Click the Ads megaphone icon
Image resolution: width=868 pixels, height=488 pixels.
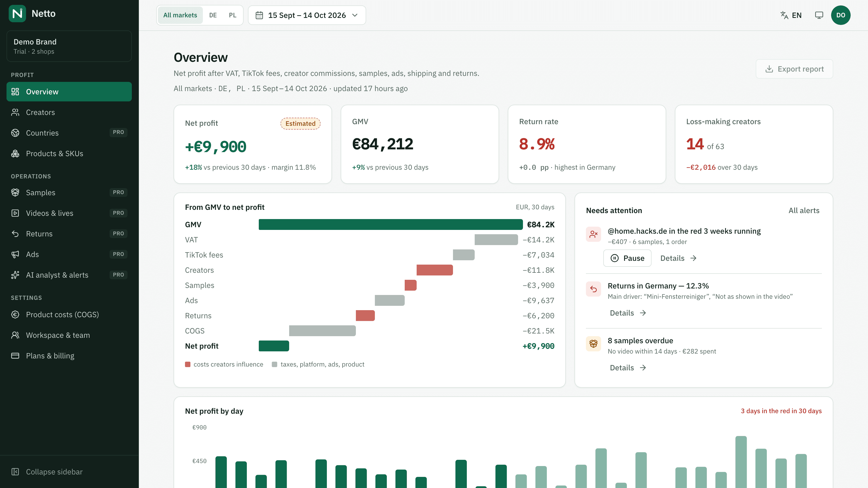[x=15, y=254]
